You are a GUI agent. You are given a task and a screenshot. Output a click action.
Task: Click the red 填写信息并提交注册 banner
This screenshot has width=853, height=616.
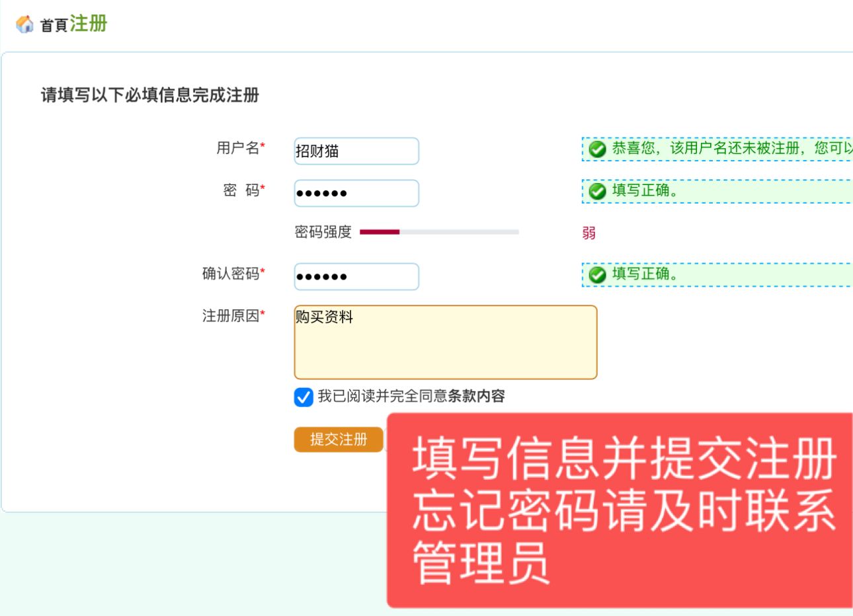[619, 510]
